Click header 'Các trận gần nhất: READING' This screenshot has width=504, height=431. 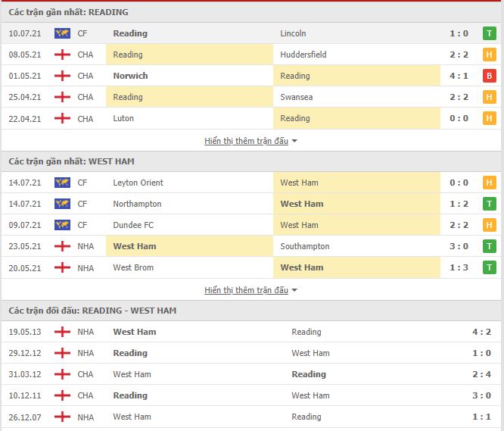(68, 12)
